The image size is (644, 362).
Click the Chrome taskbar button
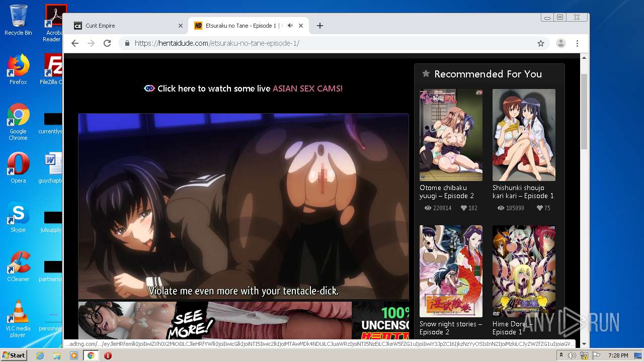pyautogui.click(x=91, y=355)
